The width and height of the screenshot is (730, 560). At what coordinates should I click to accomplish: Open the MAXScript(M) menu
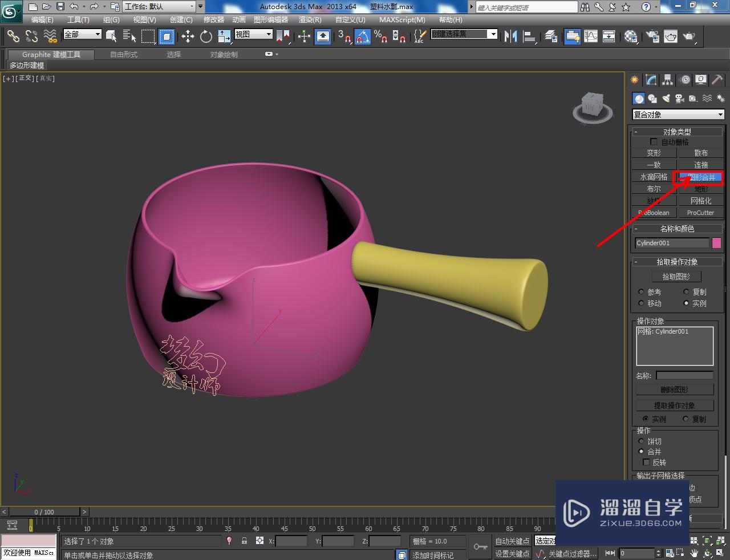tap(402, 19)
